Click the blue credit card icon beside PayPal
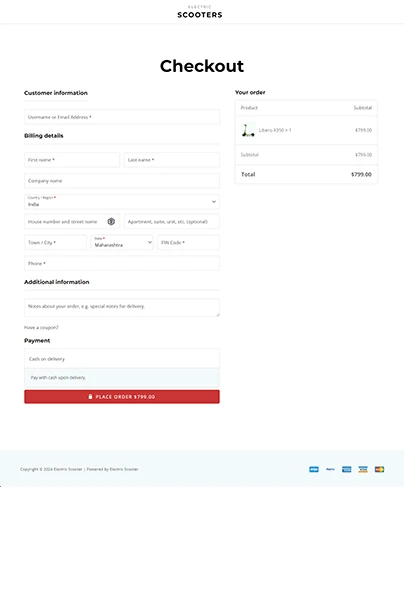404x600 pixels. click(x=347, y=469)
